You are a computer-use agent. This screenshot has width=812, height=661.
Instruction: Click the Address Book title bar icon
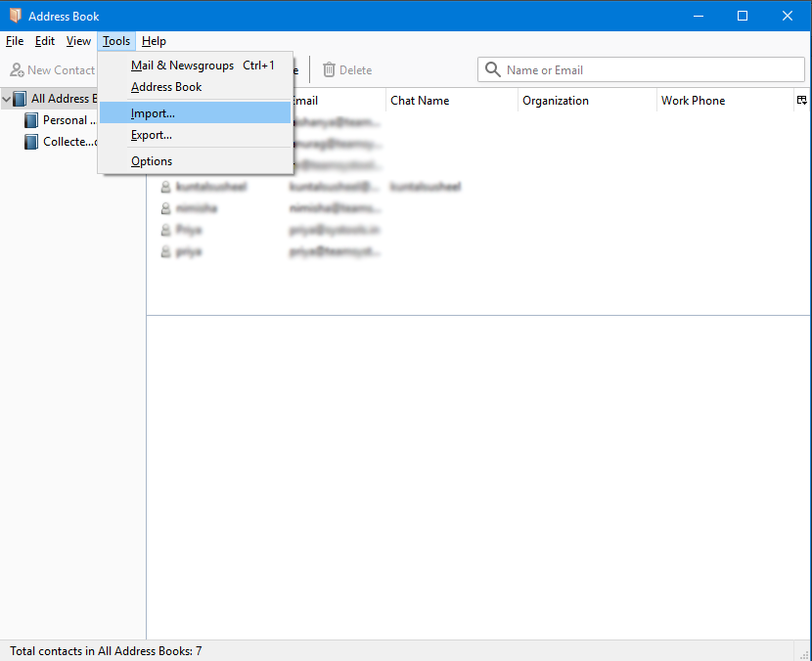[x=15, y=16]
